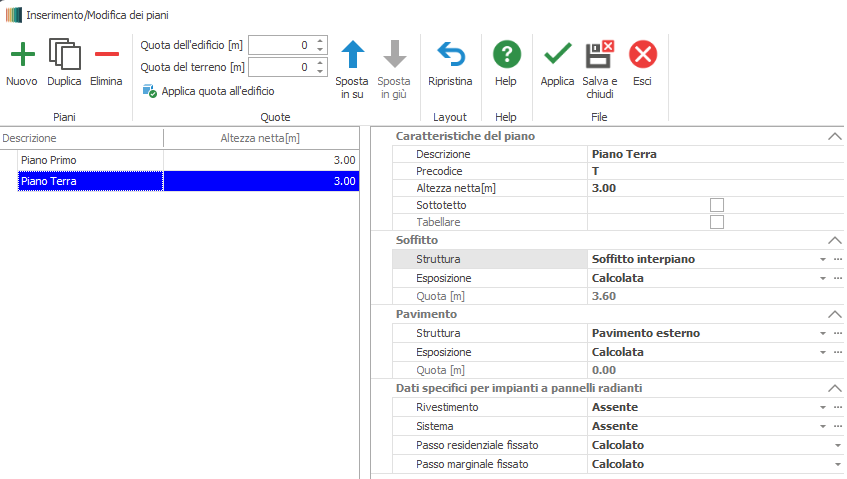Open the Soffitto Struttura dropdown arrow
Image resolution: width=847 pixels, height=479 pixels.
(821, 260)
